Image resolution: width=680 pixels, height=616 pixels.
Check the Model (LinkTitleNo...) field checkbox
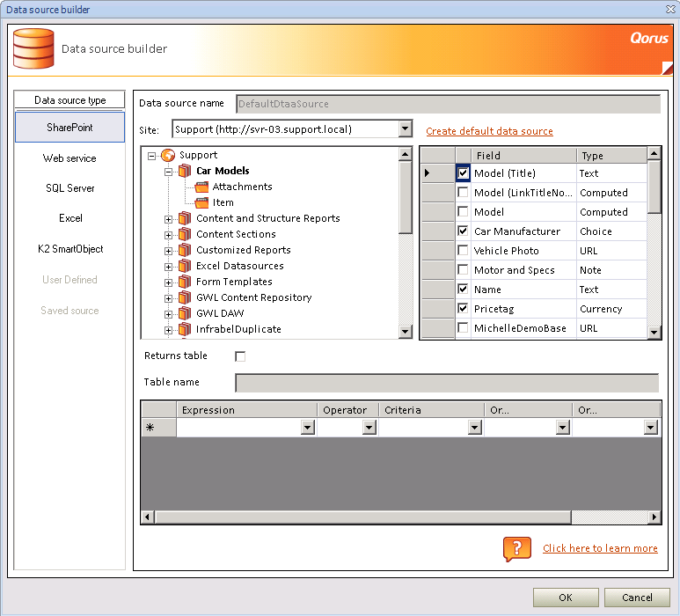point(464,192)
